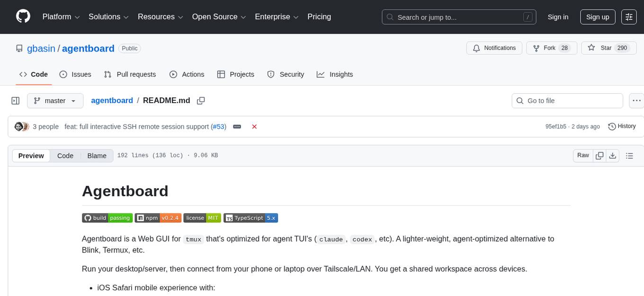This screenshot has height=296, width=644.
Task: Copy the README file contents
Action: (x=599, y=155)
